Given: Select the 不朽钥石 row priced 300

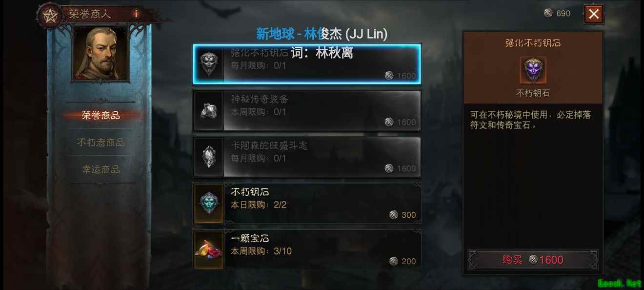Looking at the screenshot, I should pos(307,204).
